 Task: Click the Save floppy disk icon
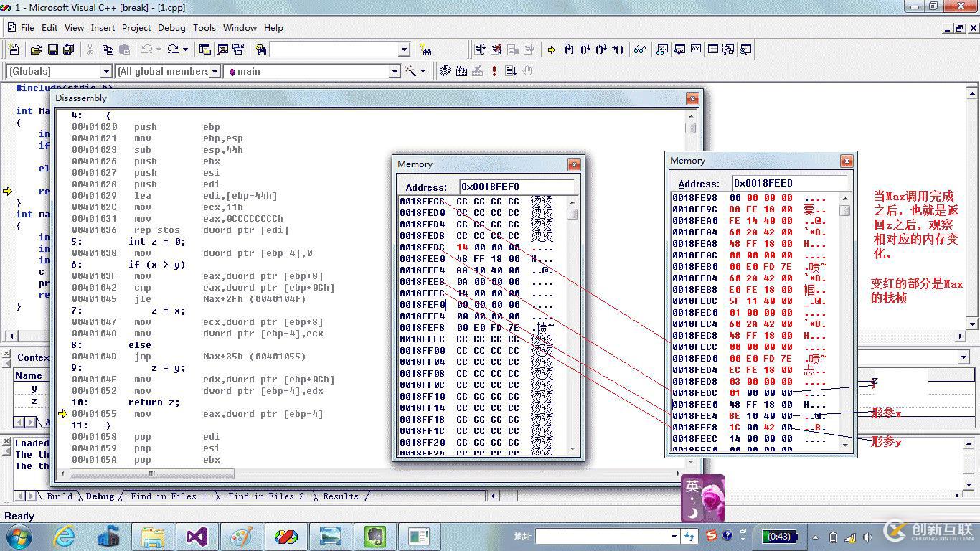52,50
